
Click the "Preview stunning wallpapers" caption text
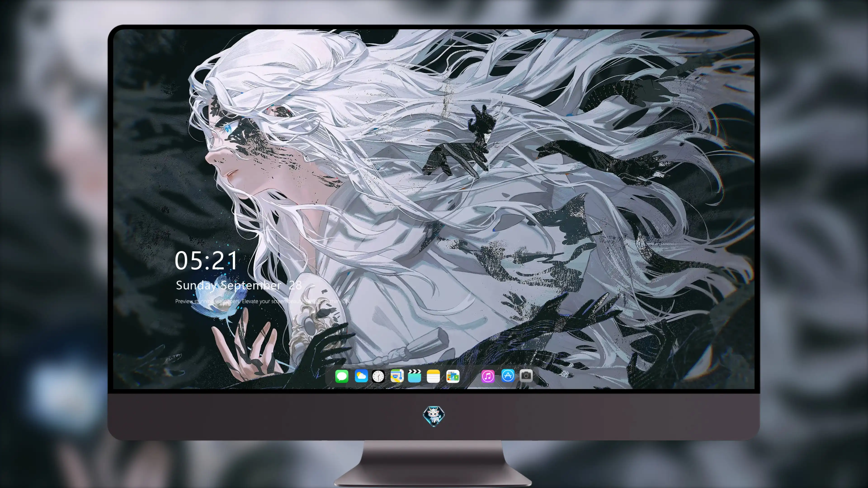click(262, 301)
